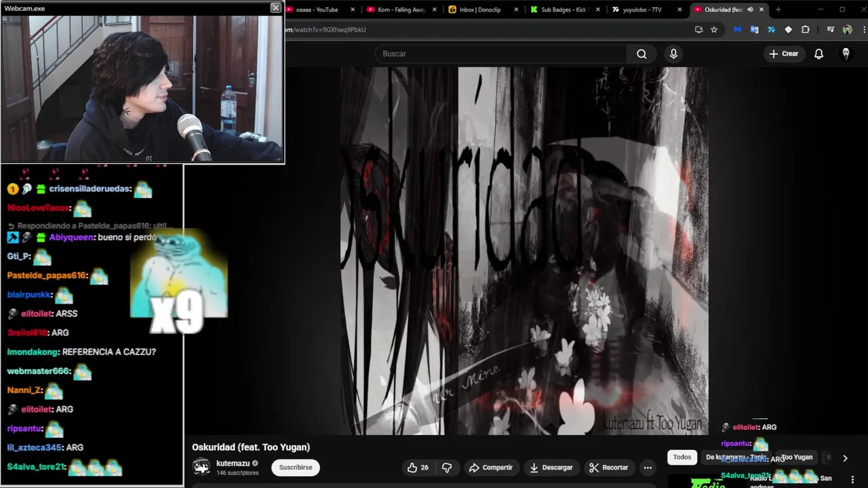The height and width of the screenshot is (488, 868).
Task: Click the video title Oskuridad (feat. Too Yugan)
Action: click(251, 447)
